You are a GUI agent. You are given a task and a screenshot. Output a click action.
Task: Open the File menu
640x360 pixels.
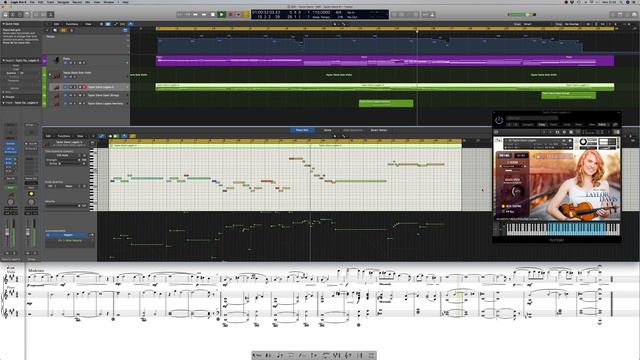point(32,2)
